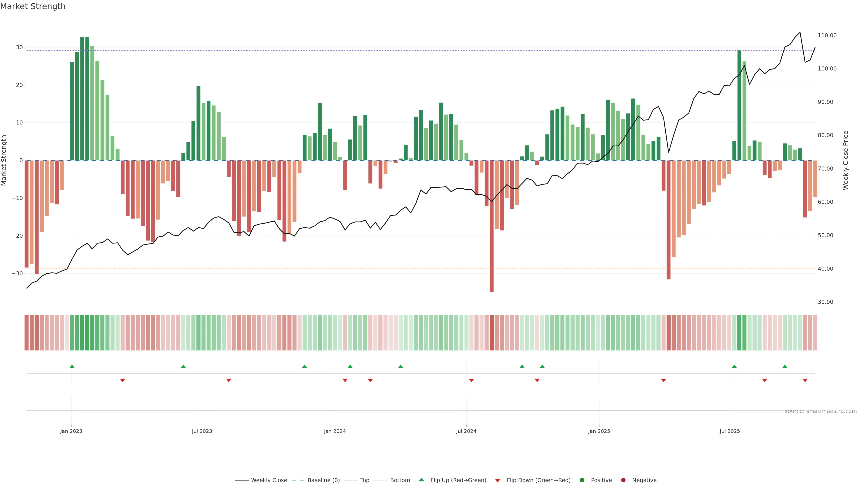The image size is (868, 488).
Task: Click the Weekly Close Price axis title
Action: (845, 160)
